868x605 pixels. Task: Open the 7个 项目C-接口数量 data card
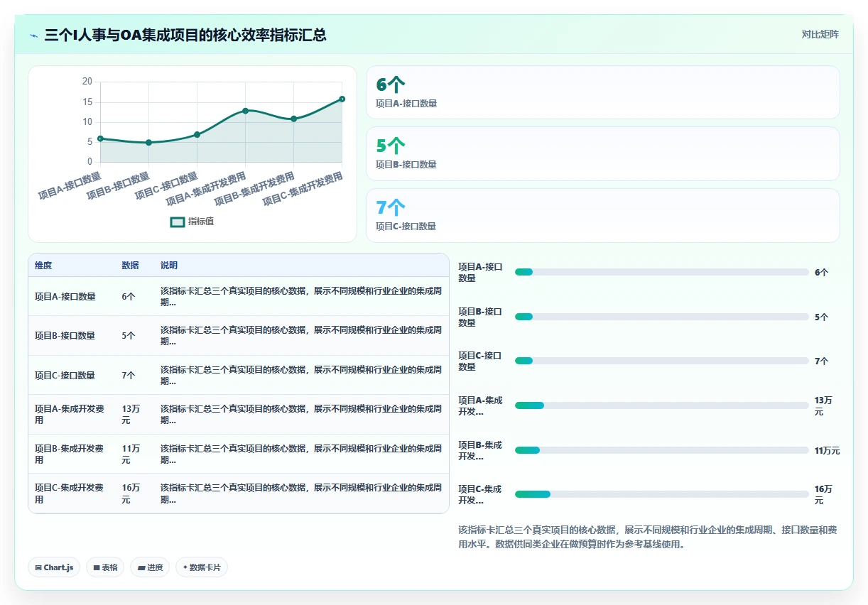point(602,215)
